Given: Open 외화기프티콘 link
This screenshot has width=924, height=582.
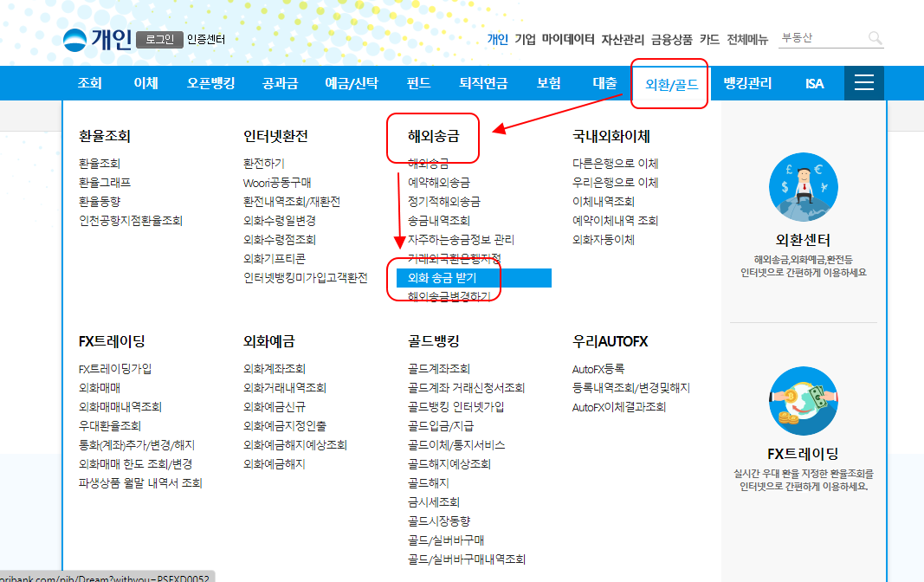Looking at the screenshot, I should [275, 259].
